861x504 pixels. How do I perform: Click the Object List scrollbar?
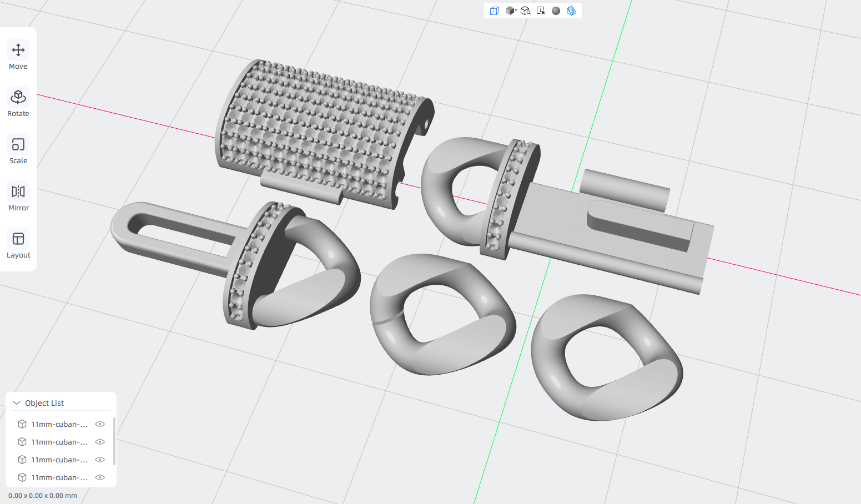tap(114, 441)
